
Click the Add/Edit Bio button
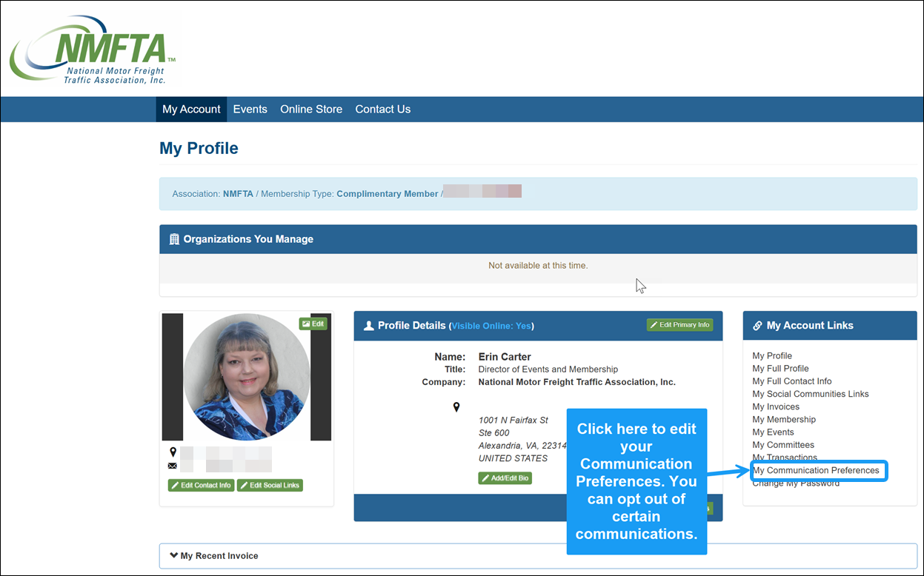[505, 478]
